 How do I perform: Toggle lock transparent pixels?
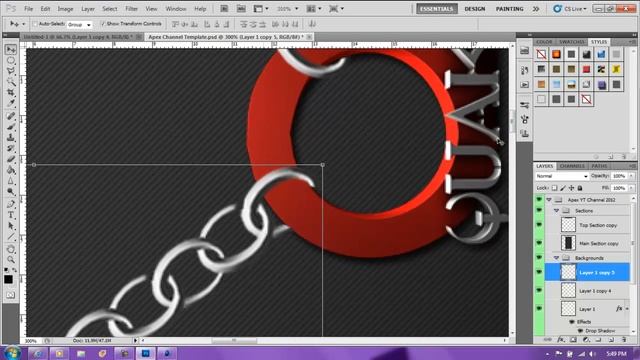[554, 188]
